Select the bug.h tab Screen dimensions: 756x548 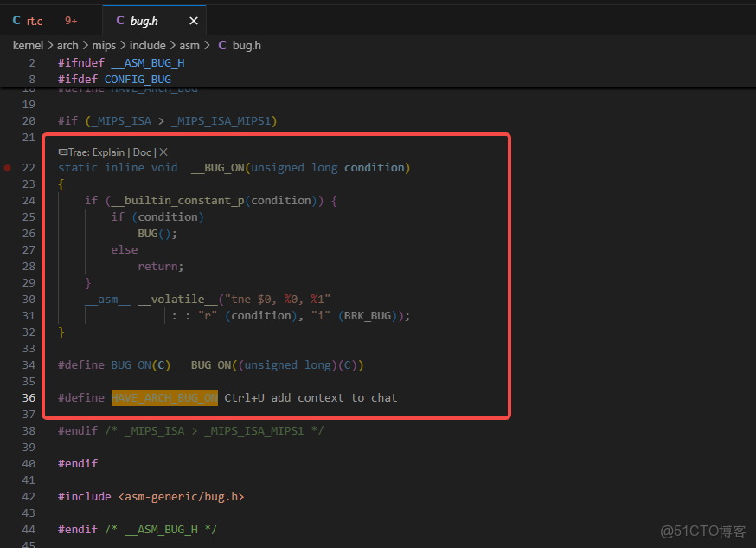click(143, 19)
